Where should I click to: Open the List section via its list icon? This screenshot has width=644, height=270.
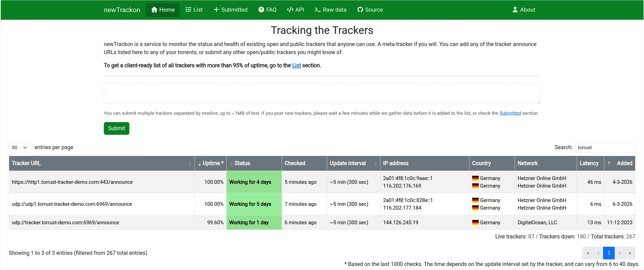(188, 10)
